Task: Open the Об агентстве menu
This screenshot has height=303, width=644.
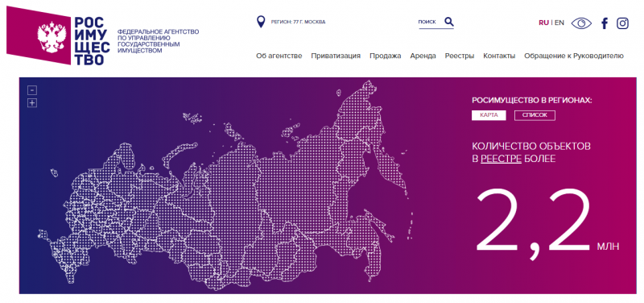Action: click(x=279, y=56)
